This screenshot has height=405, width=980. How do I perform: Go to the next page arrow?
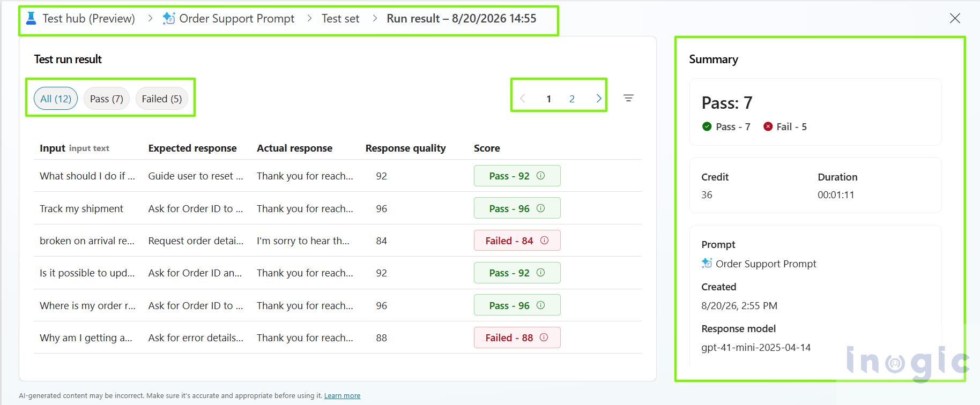coord(598,99)
